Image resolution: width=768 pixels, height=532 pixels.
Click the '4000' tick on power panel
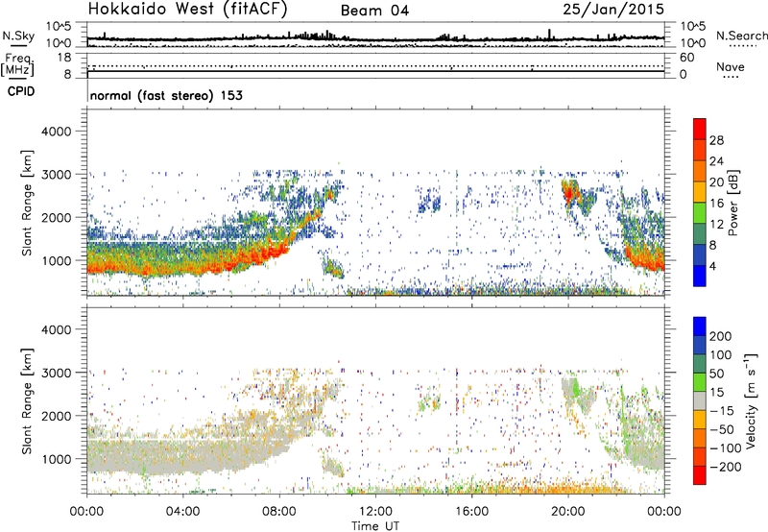pyautogui.click(x=57, y=132)
